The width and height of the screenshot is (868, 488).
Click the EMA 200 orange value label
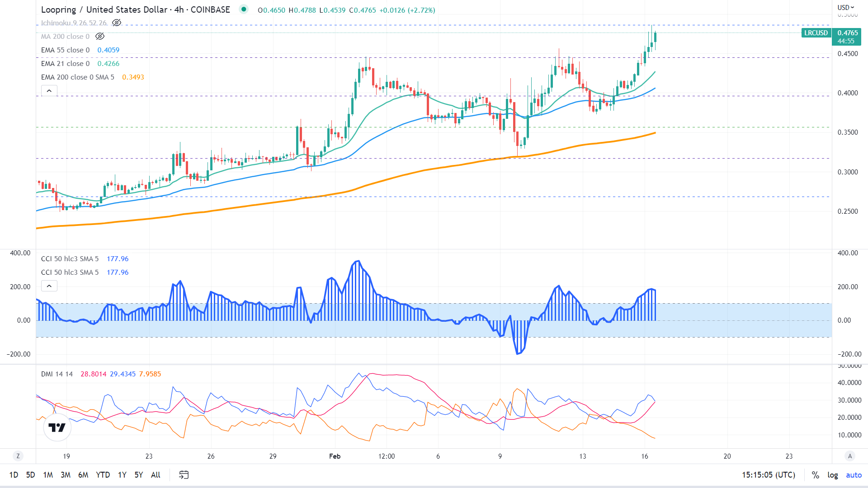pyautogui.click(x=133, y=77)
